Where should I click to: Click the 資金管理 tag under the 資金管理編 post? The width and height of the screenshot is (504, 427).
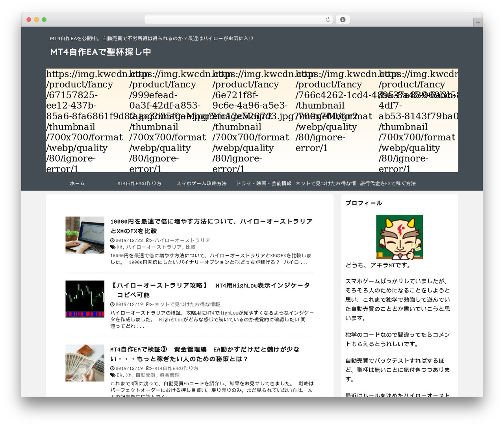(x=169, y=375)
